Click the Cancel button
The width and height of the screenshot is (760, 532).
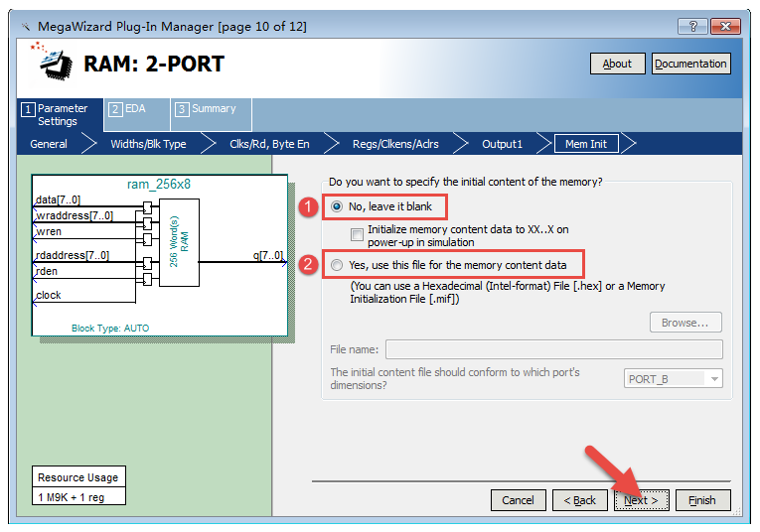click(519, 500)
